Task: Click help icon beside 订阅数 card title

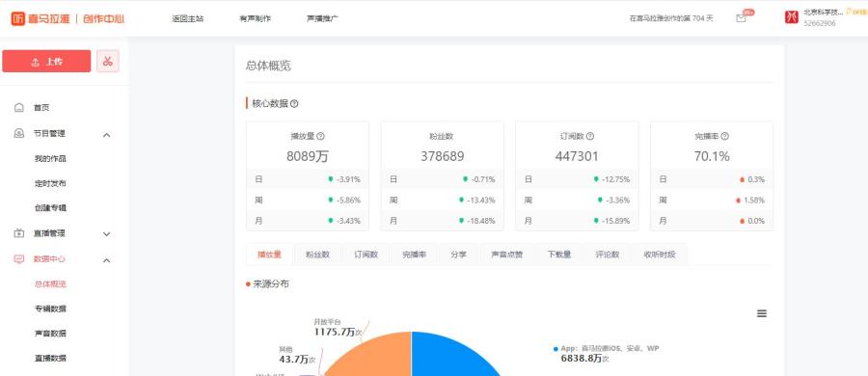Action: 590,136
